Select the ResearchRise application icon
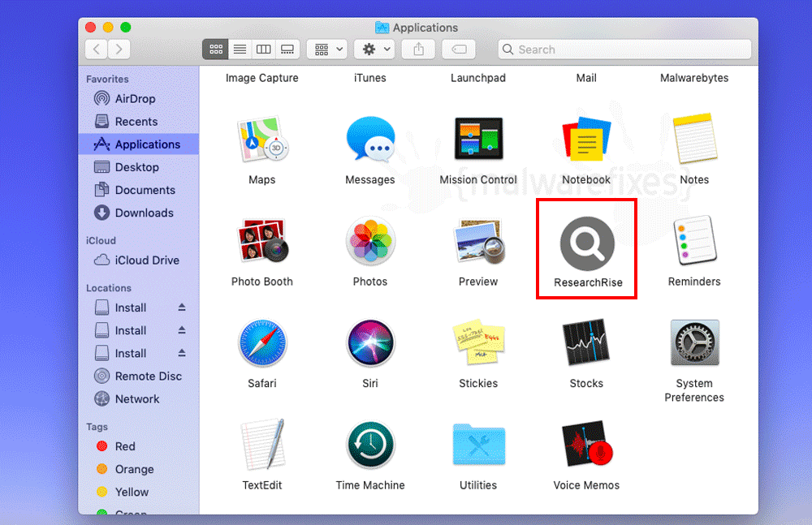The width and height of the screenshot is (812, 525). [587, 243]
